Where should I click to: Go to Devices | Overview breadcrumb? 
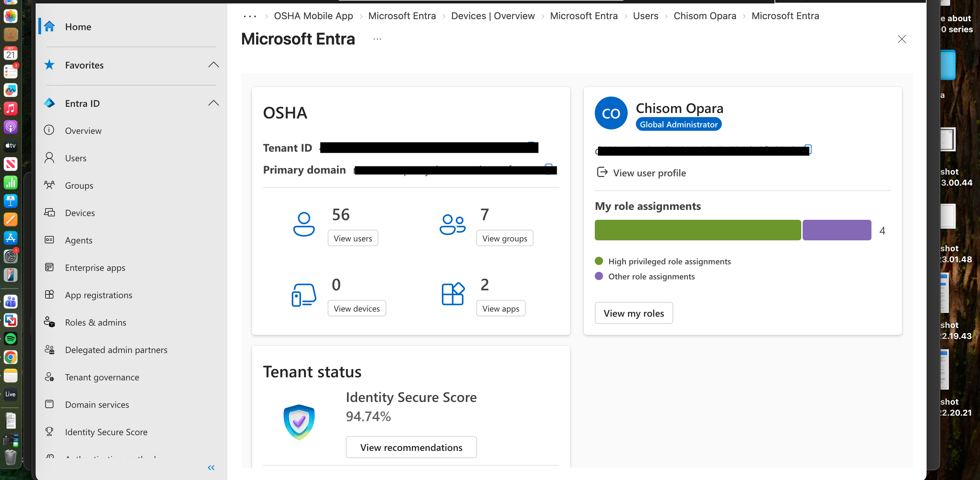[493, 16]
